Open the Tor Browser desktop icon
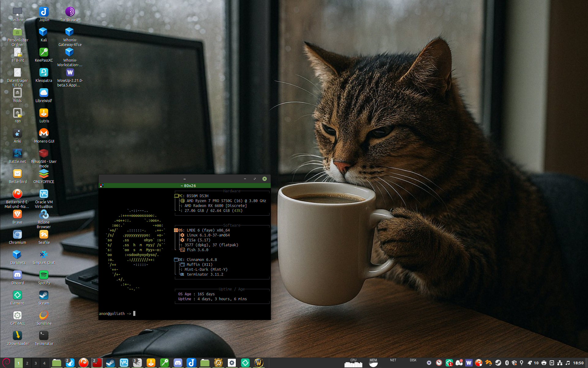This screenshot has height=368, width=588. [70, 14]
